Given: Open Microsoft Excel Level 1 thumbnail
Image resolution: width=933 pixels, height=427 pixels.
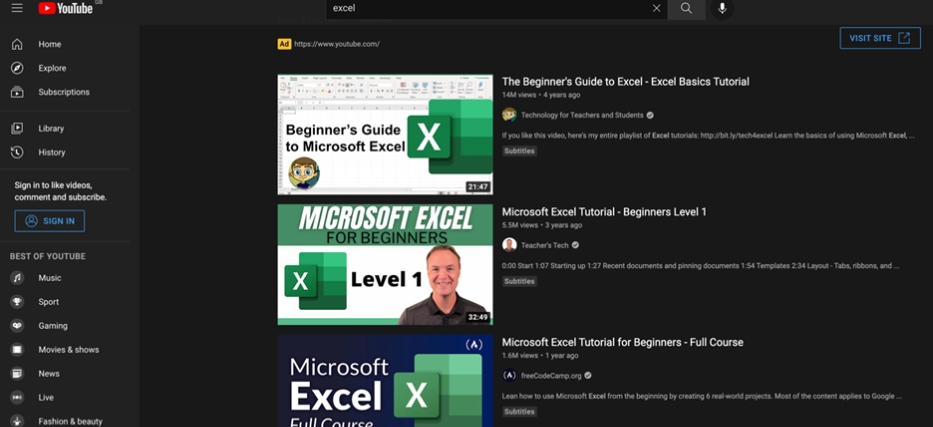Looking at the screenshot, I should tap(385, 265).
